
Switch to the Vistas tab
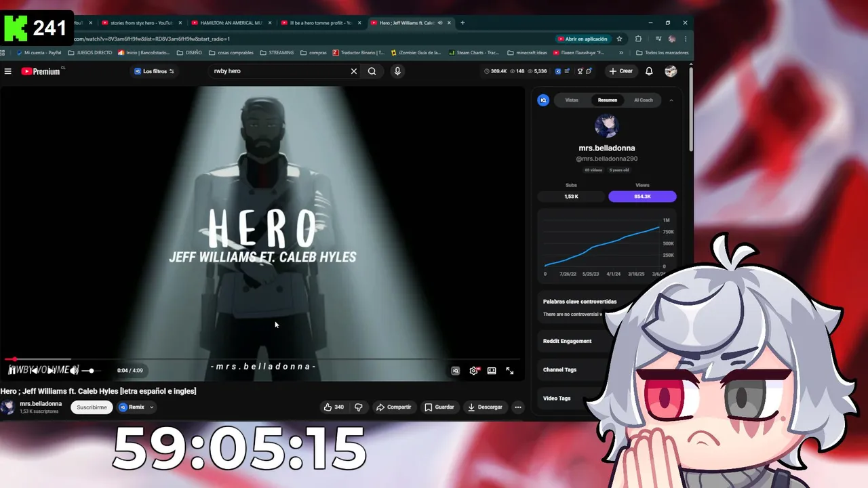coord(572,100)
